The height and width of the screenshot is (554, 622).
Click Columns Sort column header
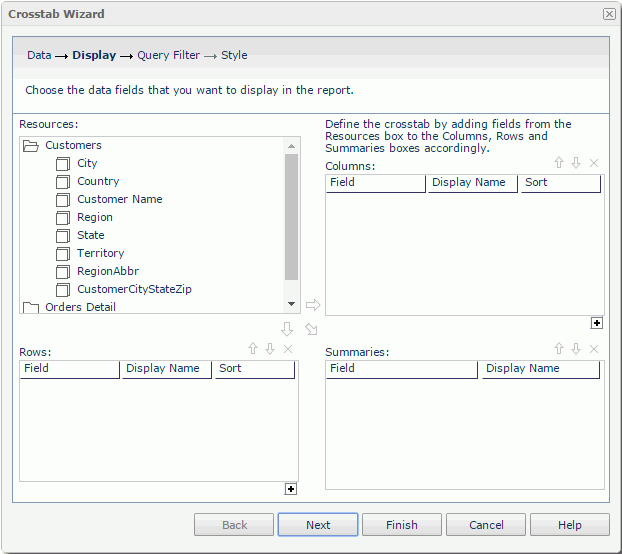[x=561, y=183]
